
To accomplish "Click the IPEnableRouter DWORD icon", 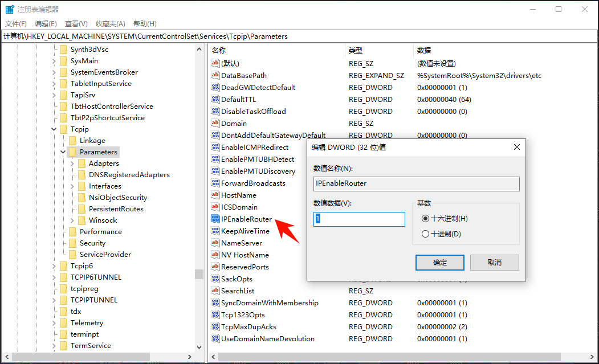I will [x=215, y=219].
